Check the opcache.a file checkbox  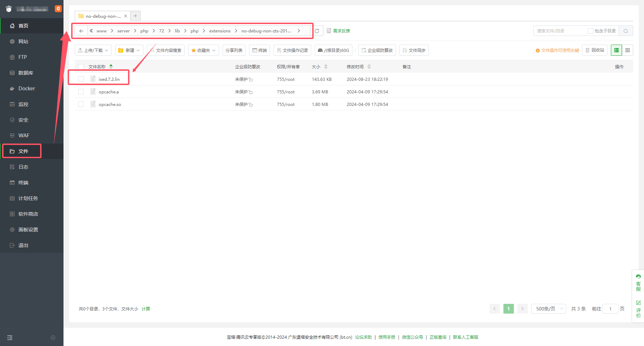click(x=81, y=92)
